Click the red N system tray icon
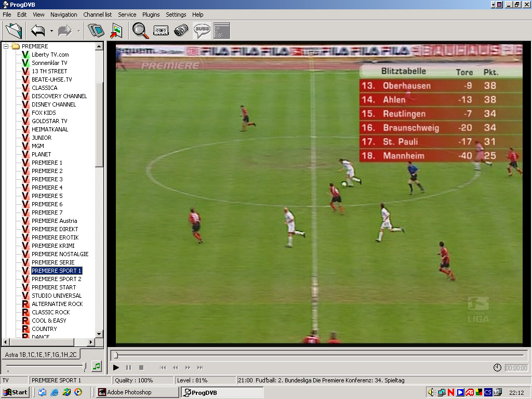 pyautogui.click(x=450, y=393)
